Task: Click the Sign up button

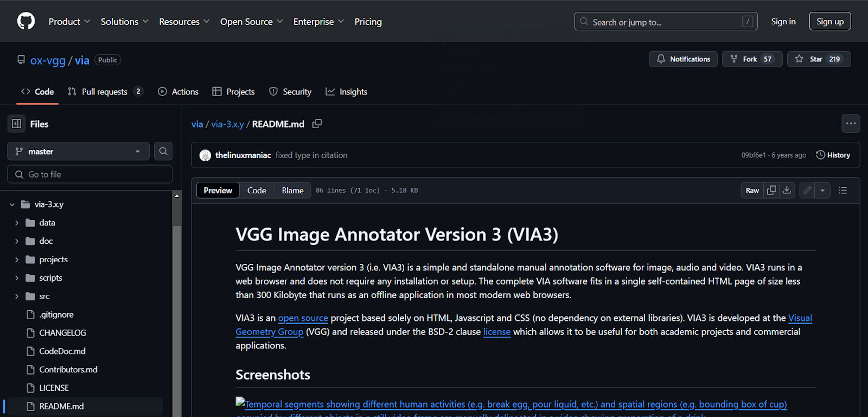Action: [x=830, y=21]
